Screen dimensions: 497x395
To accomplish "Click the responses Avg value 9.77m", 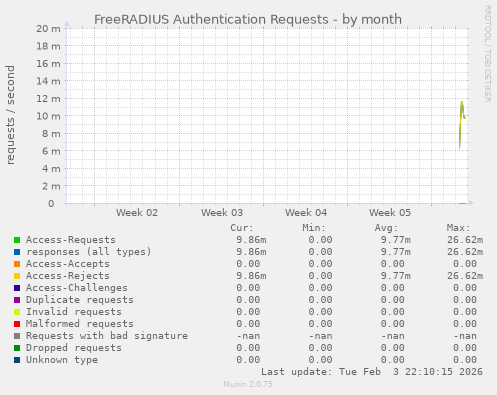I will click(396, 252).
